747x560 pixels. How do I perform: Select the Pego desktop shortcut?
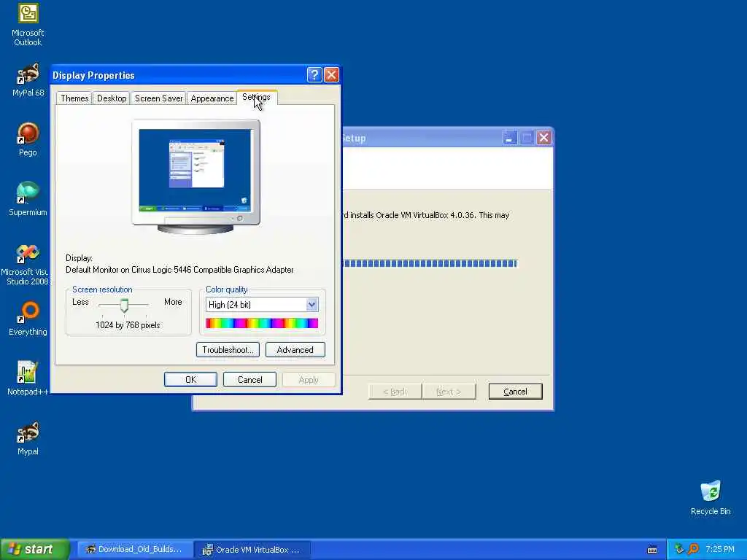coord(28,139)
